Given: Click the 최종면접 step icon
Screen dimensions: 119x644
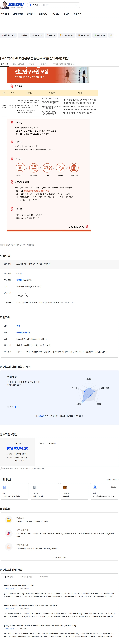Looking at the screenshot, I should pyautogui.click(x=61, y=168).
